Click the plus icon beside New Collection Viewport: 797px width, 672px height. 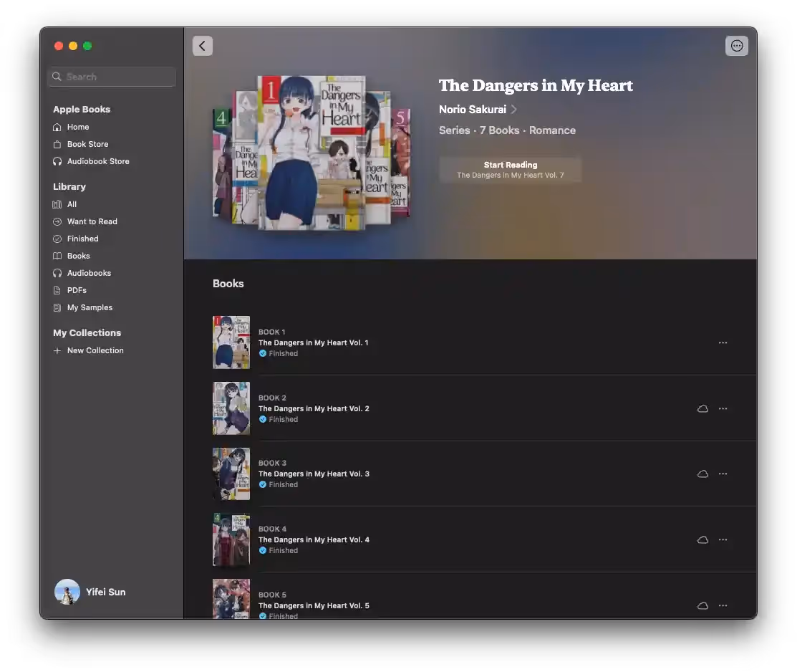[57, 350]
